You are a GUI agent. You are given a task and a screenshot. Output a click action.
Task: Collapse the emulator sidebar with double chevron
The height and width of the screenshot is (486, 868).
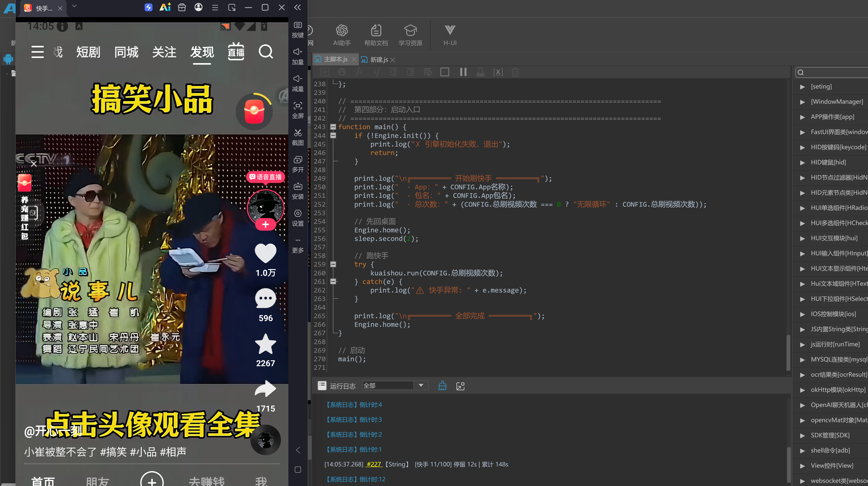(x=297, y=7)
